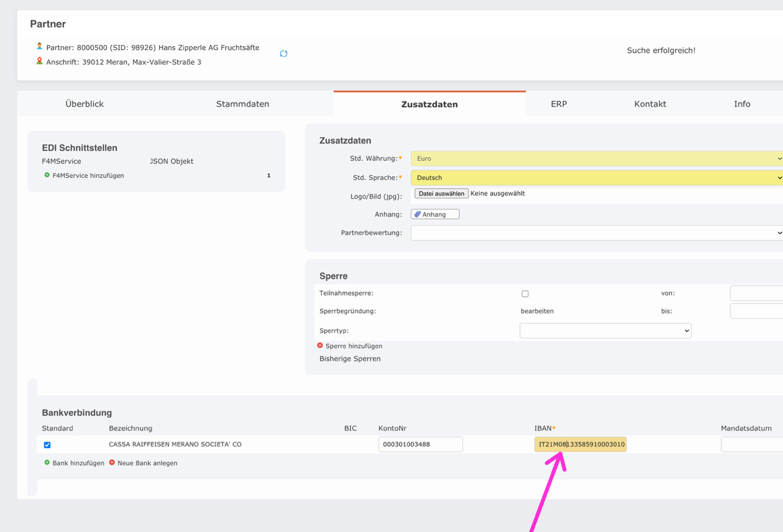This screenshot has height=532, width=783.
Task: Click the red Sperre hinzufügen icon
Action: (x=320, y=346)
